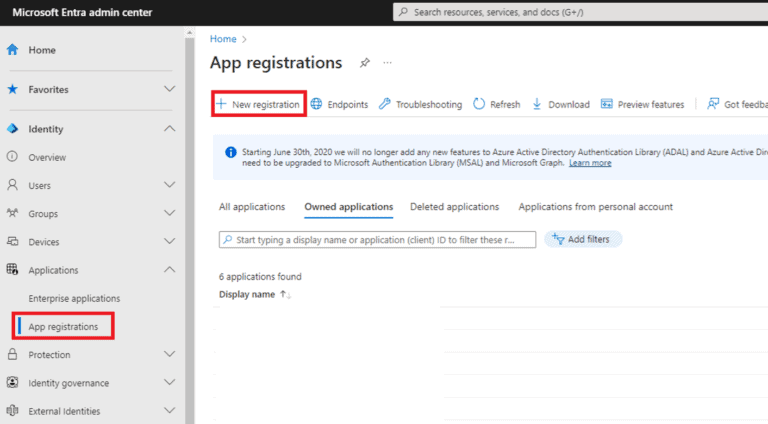768x424 pixels.
Task: Click the sidebar scroll up arrow
Action: [x=190, y=32]
